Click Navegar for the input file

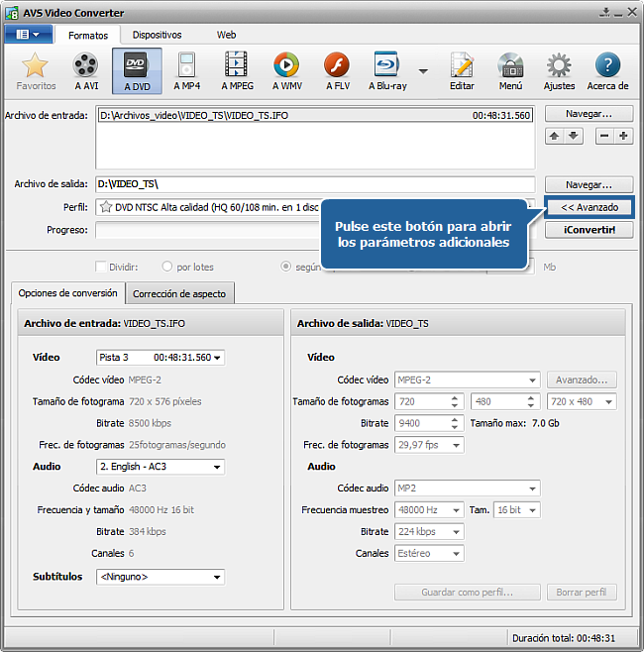pyautogui.click(x=589, y=114)
